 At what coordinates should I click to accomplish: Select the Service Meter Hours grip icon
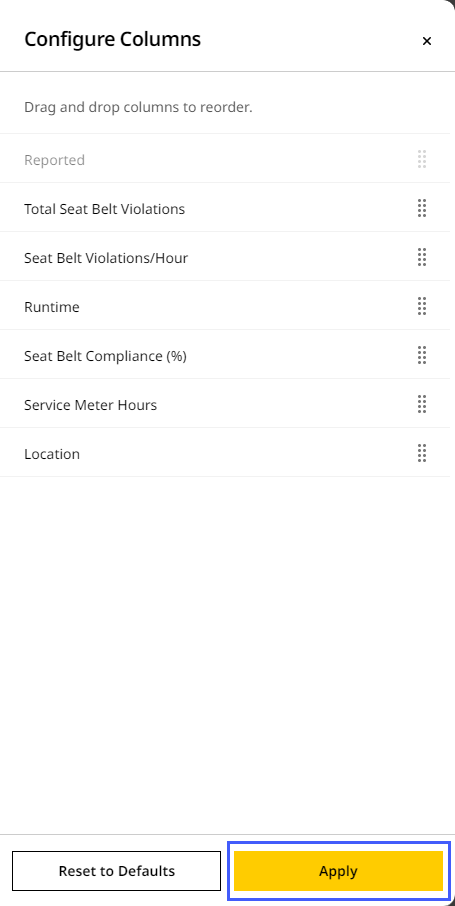coord(422,404)
